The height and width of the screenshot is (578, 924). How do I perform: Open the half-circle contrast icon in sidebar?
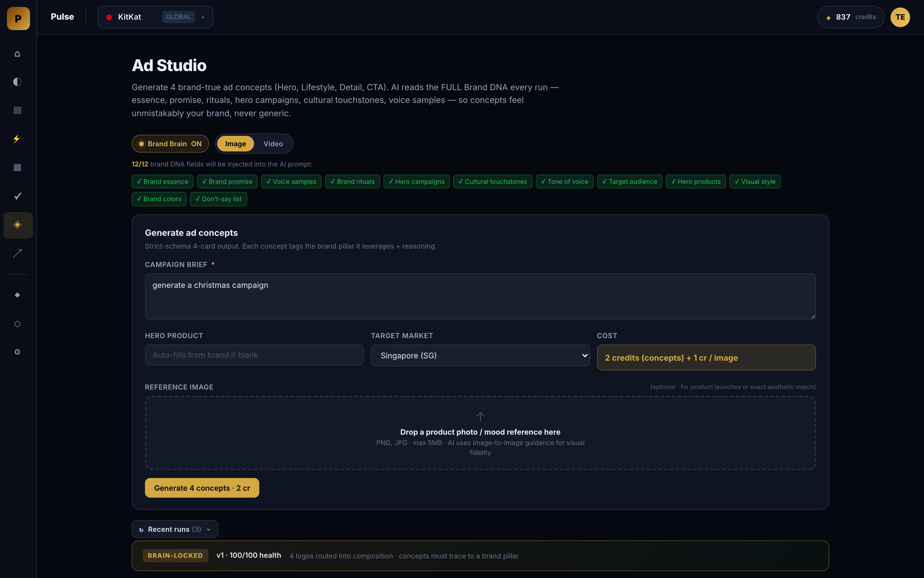pyautogui.click(x=17, y=82)
